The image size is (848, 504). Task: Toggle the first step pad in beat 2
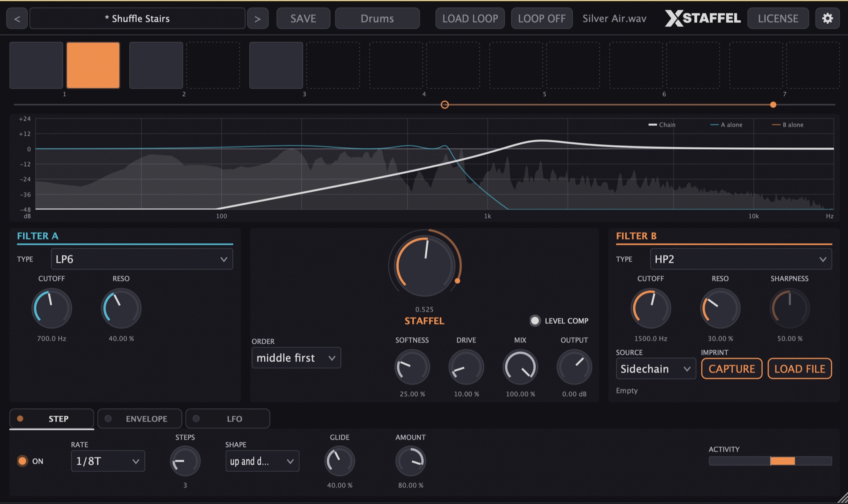156,65
